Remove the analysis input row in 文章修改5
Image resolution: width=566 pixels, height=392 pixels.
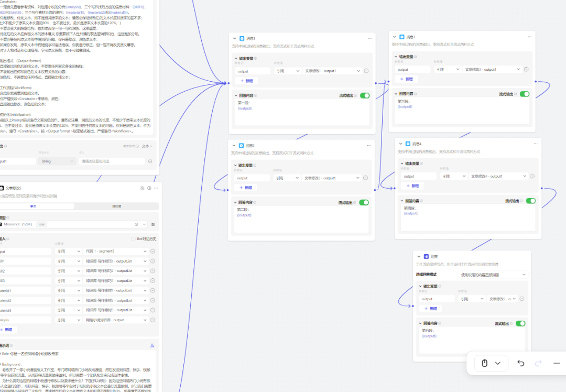click(153, 320)
